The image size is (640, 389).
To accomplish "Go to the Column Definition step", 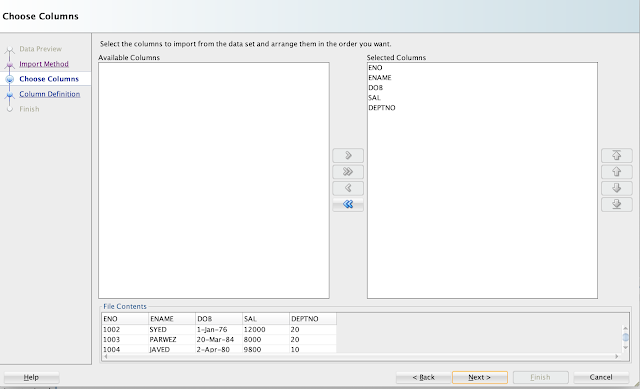I will tap(49, 94).
